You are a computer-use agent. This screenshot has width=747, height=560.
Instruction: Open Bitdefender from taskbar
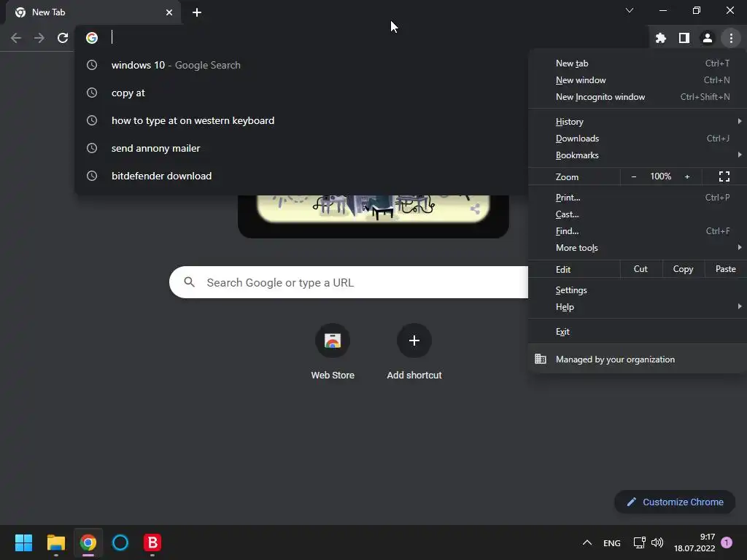click(152, 542)
